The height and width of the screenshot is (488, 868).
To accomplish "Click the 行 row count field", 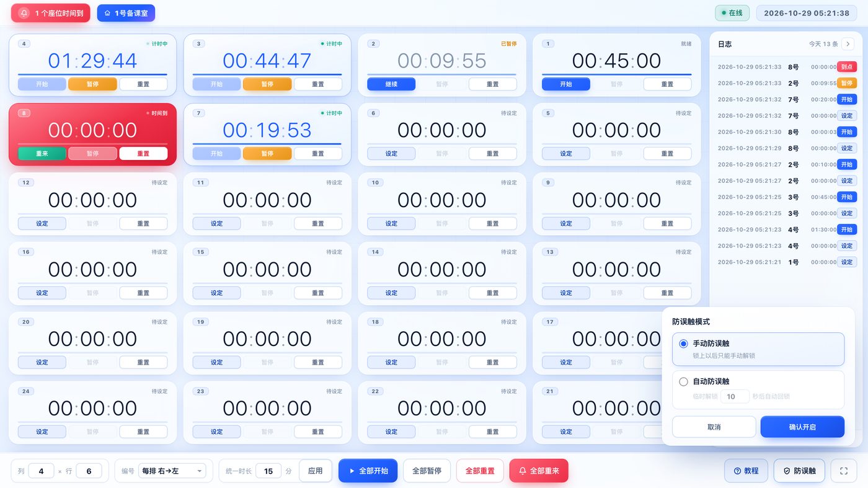I will pyautogui.click(x=89, y=471).
